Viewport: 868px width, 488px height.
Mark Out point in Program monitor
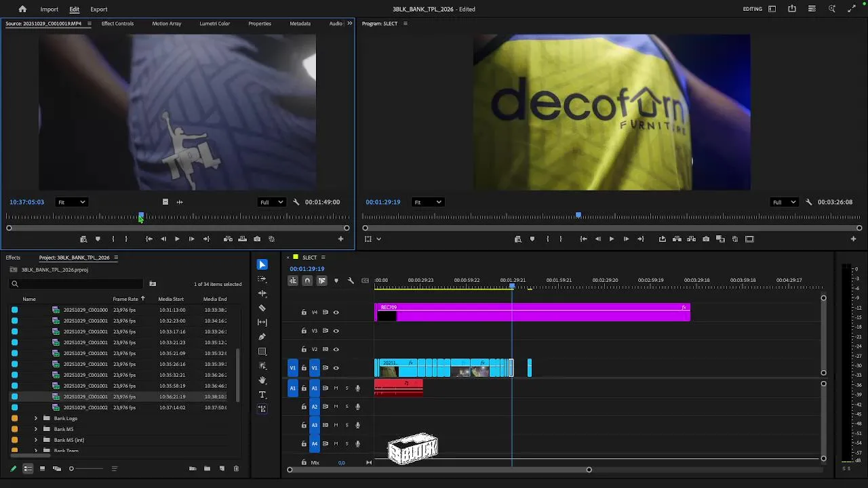click(x=560, y=239)
